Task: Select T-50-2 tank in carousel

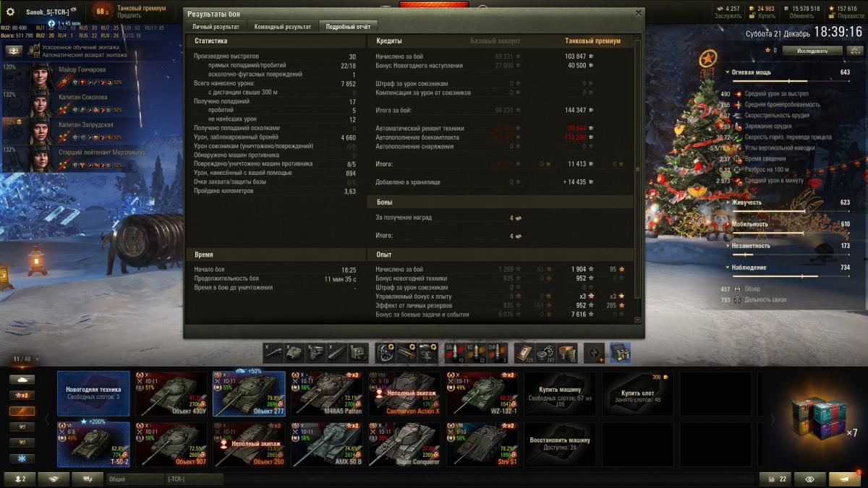Action: (x=94, y=443)
